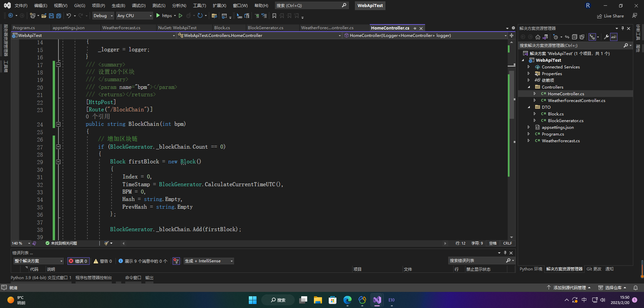The image size is (644, 308).
Task: Click 添加到源代码管理 in status bar
Action: click(569, 288)
